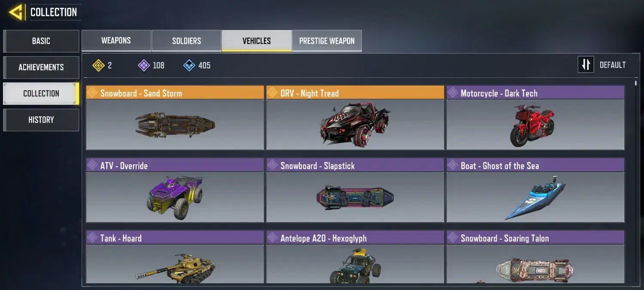Open the History section
The width and height of the screenshot is (644, 290).
[41, 120]
